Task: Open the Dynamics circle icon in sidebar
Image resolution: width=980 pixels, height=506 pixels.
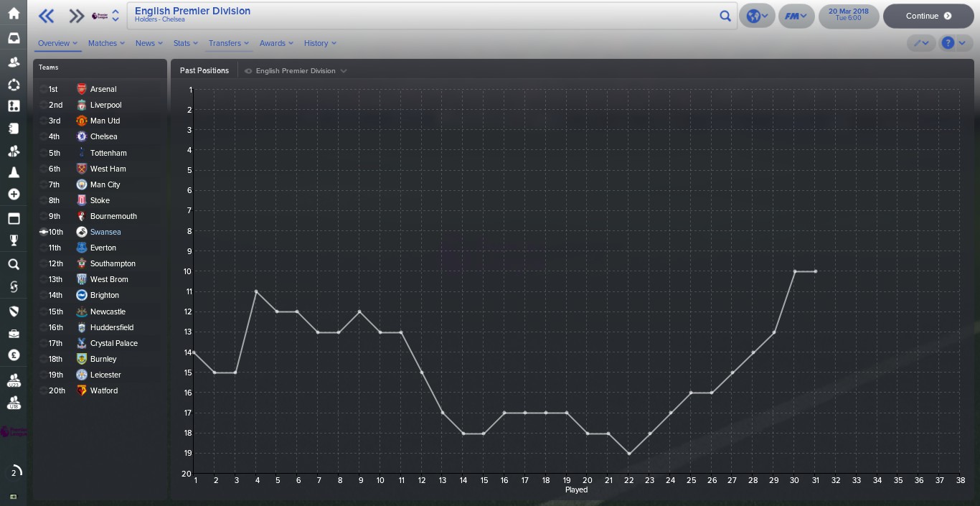Action: pyautogui.click(x=14, y=85)
